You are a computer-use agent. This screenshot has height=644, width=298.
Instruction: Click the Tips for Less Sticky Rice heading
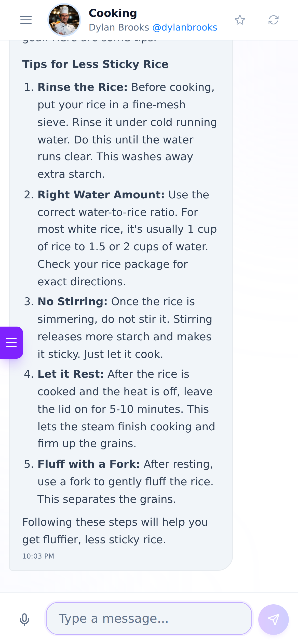coord(95,64)
